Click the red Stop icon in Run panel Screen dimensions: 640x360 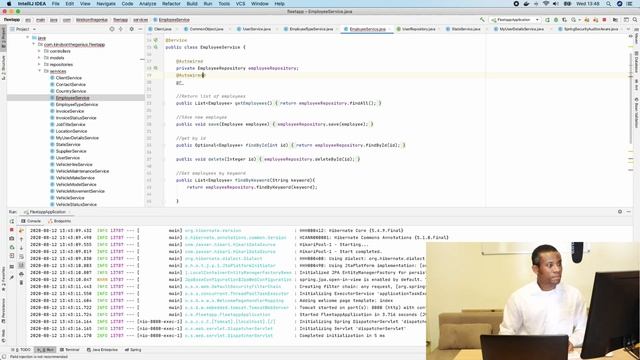click(x=12, y=230)
